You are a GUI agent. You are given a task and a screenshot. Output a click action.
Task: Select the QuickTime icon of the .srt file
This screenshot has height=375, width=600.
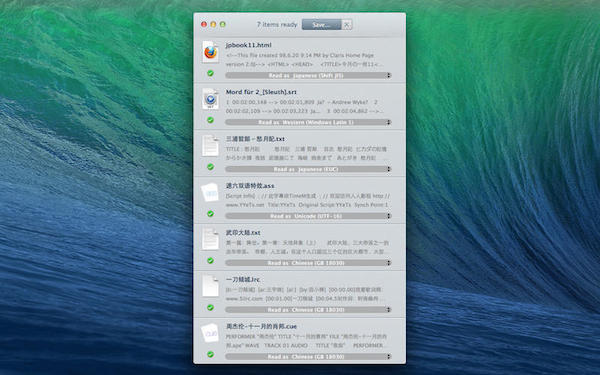coord(210,99)
